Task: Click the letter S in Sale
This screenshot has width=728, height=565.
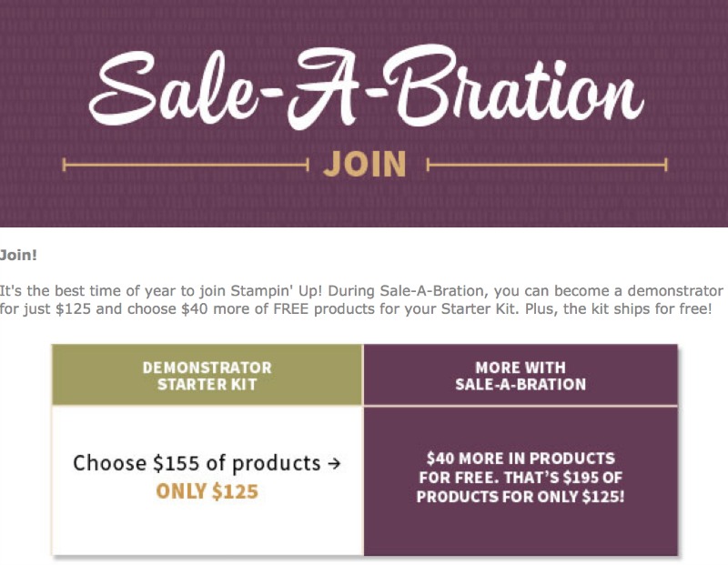Action: coord(123,87)
